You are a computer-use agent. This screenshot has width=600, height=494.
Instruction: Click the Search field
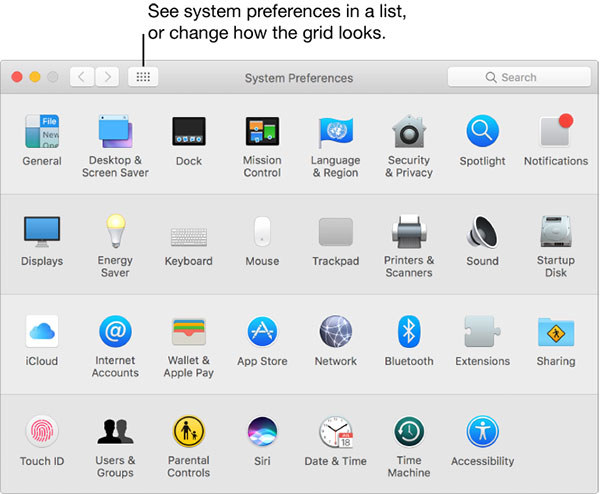(519, 77)
